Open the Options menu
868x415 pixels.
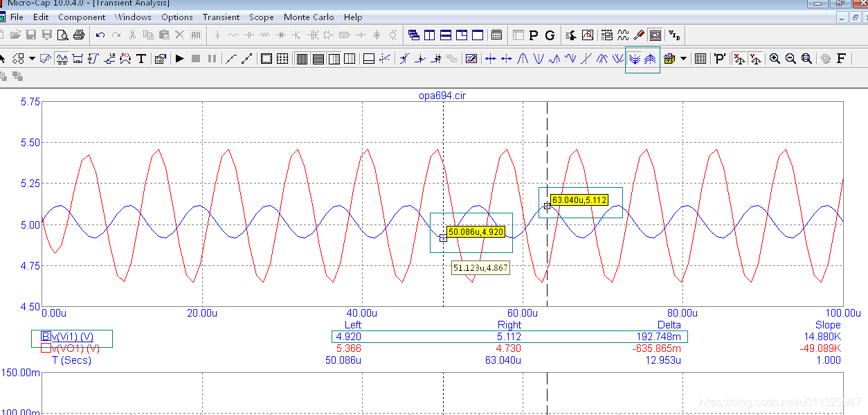tap(177, 17)
